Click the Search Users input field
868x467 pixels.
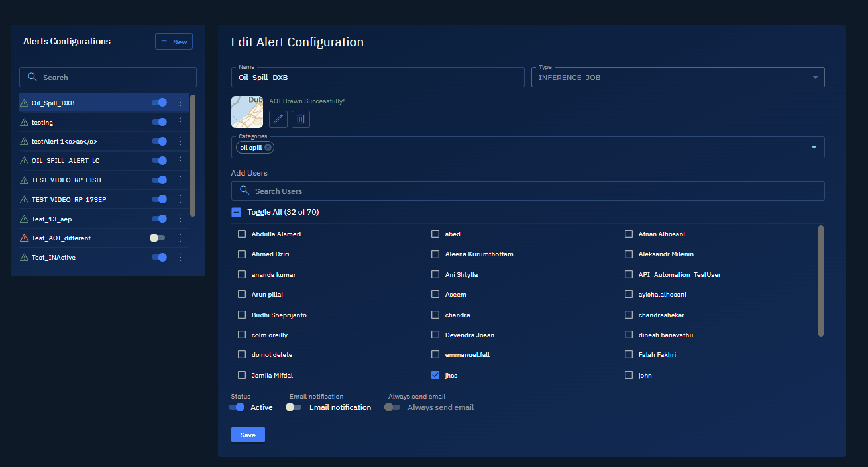coord(527,191)
